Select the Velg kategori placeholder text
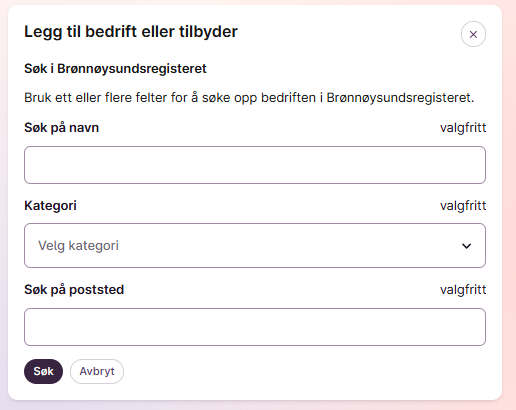Image resolution: width=516 pixels, height=410 pixels. click(78, 246)
